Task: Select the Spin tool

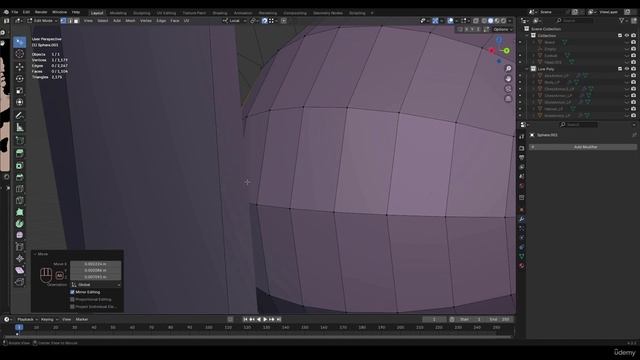Action: pos(19,224)
